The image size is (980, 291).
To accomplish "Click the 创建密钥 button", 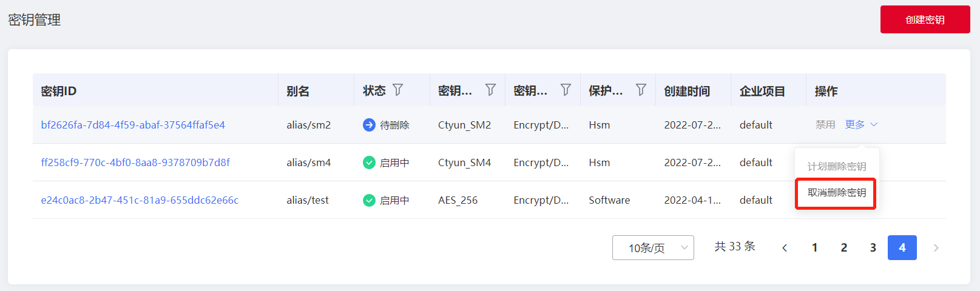I will [x=925, y=19].
